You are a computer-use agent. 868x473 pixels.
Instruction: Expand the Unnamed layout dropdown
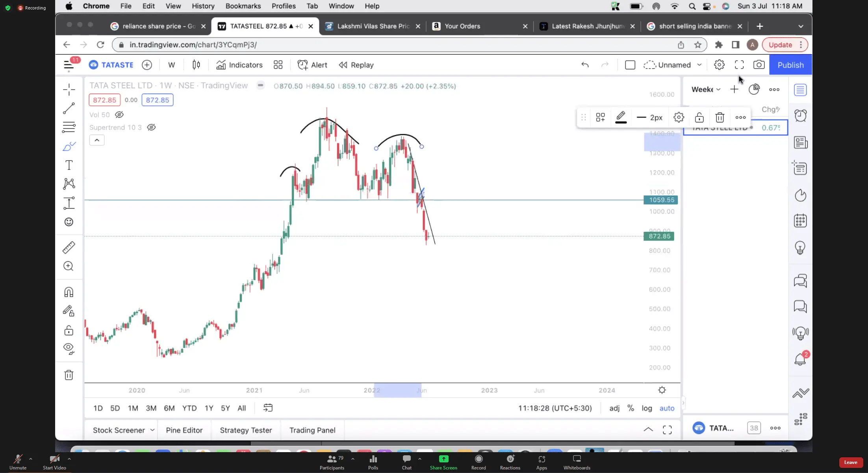coord(699,65)
